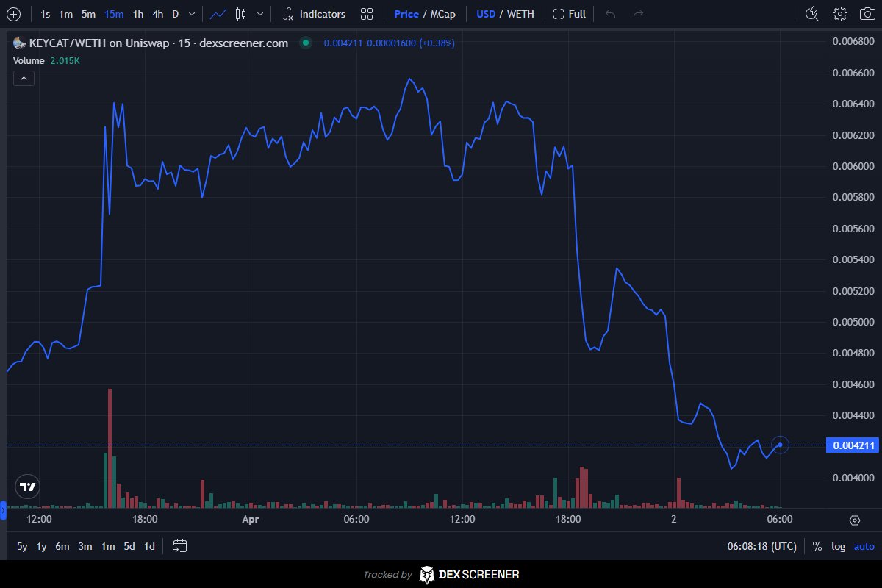Viewport: 882px width, 588px height.
Task: Select the 1m timeframe in top toolbar
Action: pyautogui.click(x=66, y=14)
